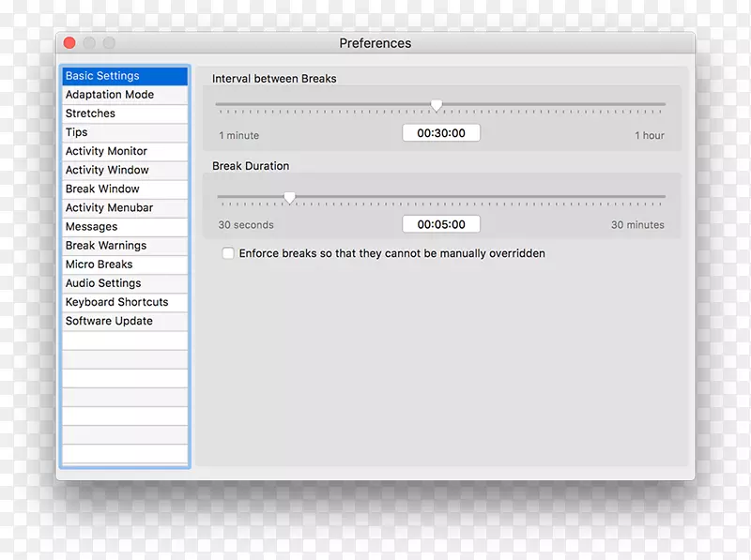Screen dimensions: 751x560
Task: Enable the Enforce breaks checkbox
Action: pyautogui.click(x=228, y=253)
